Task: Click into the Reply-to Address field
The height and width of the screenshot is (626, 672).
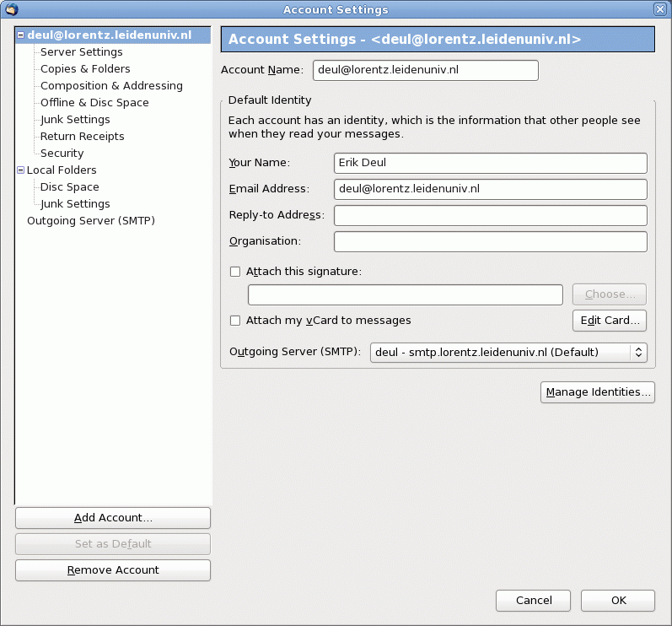Action: click(490, 215)
